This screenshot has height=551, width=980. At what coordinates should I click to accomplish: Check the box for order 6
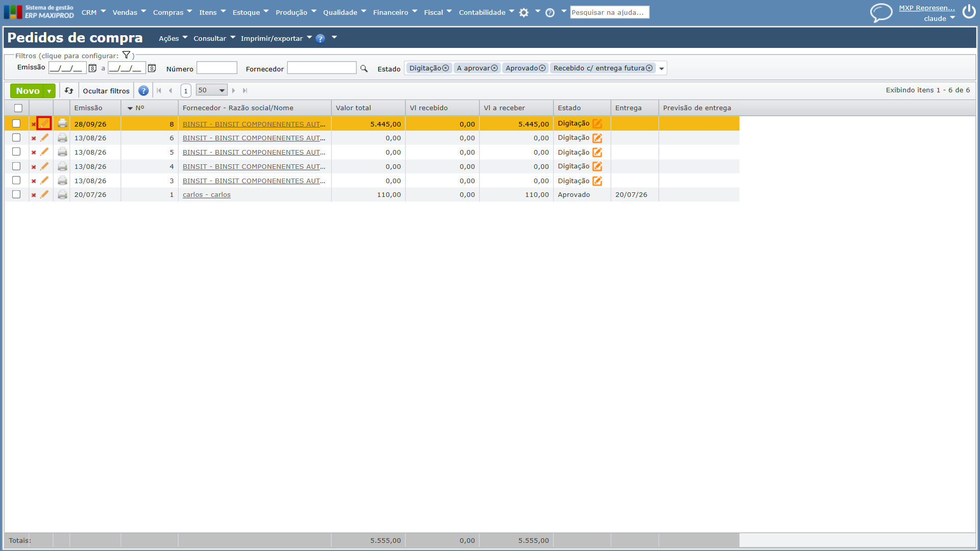[x=16, y=138]
